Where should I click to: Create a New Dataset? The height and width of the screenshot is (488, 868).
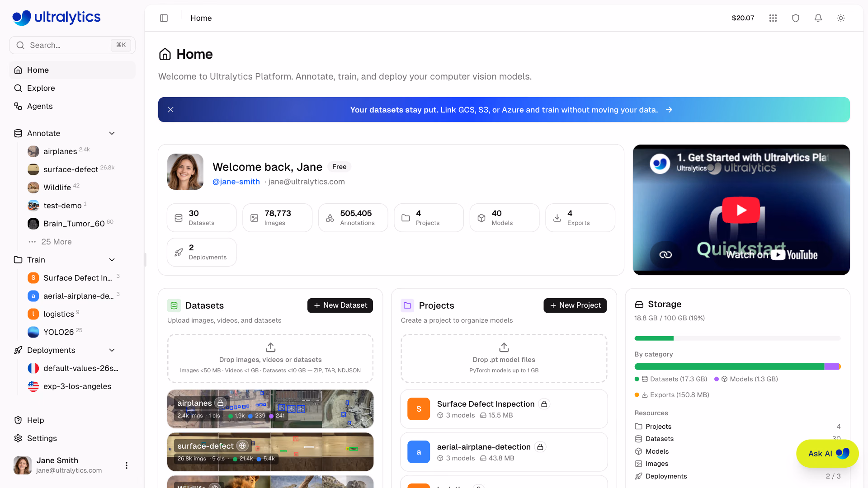coord(340,305)
